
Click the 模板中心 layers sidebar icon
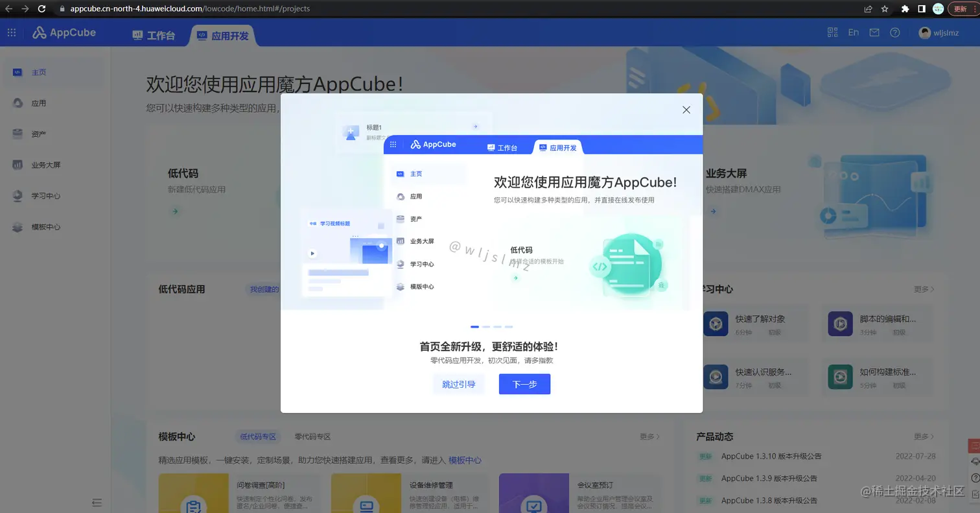click(x=17, y=227)
